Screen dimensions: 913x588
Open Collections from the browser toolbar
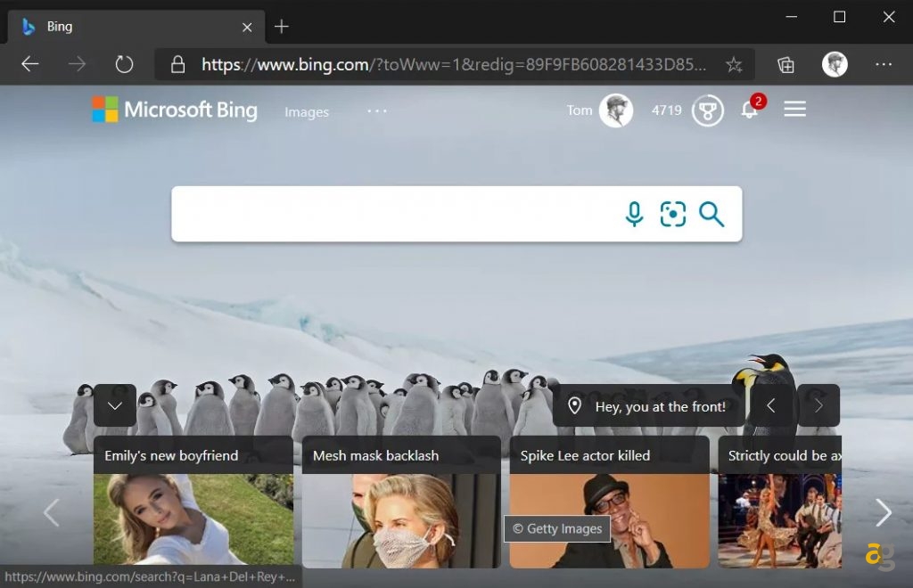786,64
